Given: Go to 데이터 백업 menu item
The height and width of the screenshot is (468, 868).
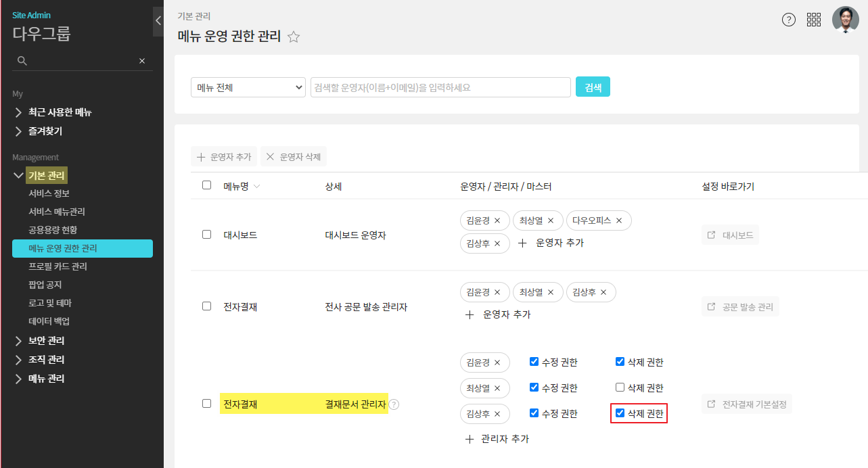Looking at the screenshot, I should pyautogui.click(x=49, y=321).
